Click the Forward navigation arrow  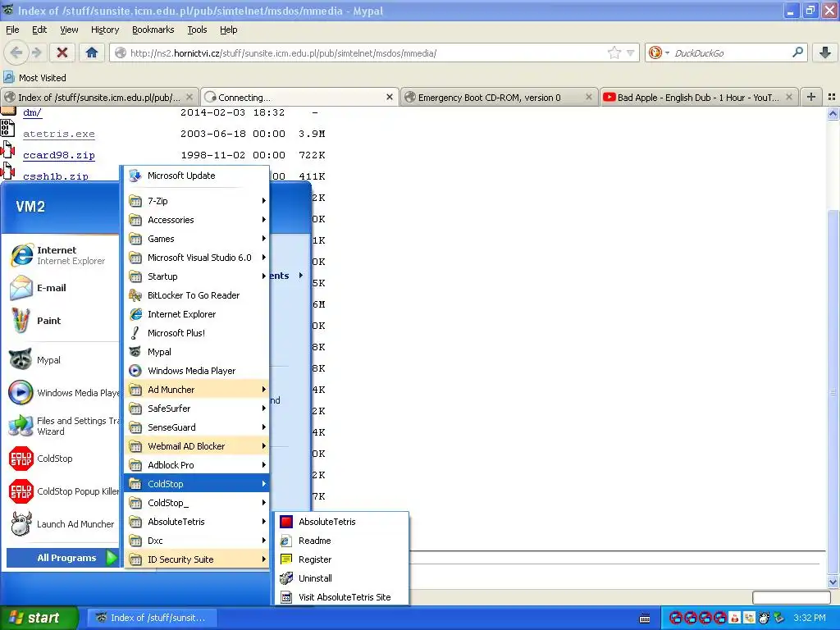(36, 52)
